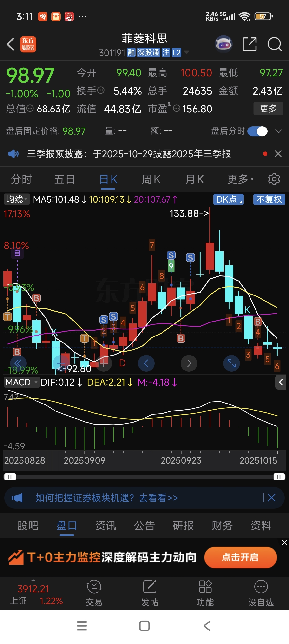The height and width of the screenshot is (644, 289).
Task: Tap 点击开启 orange button
Action: pyautogui.click(x=241, y=557)
